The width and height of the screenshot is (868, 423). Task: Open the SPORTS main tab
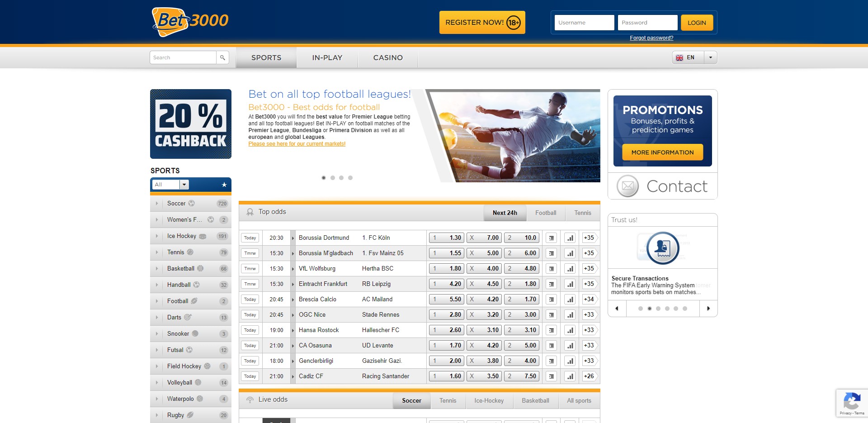(x=266, y=57)
